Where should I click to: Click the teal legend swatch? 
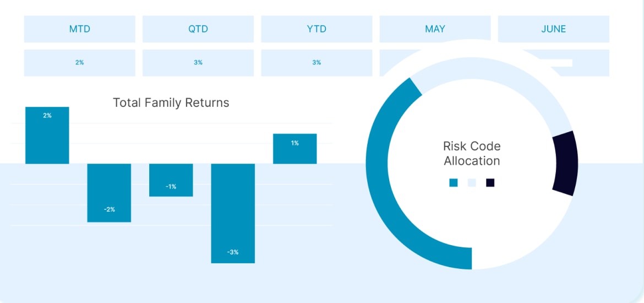454,182
